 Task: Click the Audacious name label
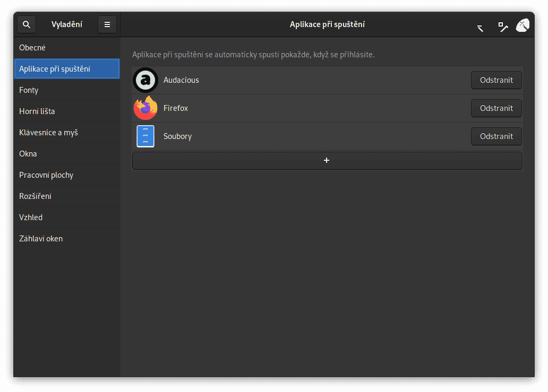click(181, 80)
